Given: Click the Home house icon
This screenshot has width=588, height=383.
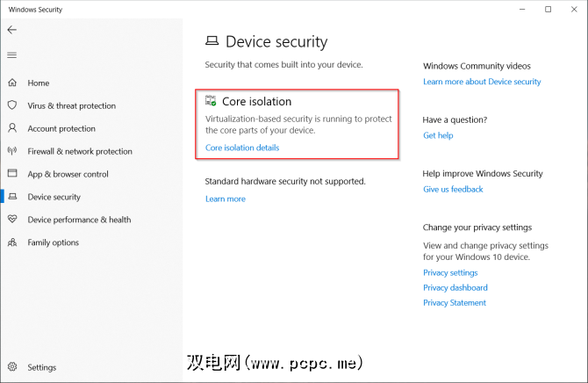Looking at the screenshot, I should [12, 83].
